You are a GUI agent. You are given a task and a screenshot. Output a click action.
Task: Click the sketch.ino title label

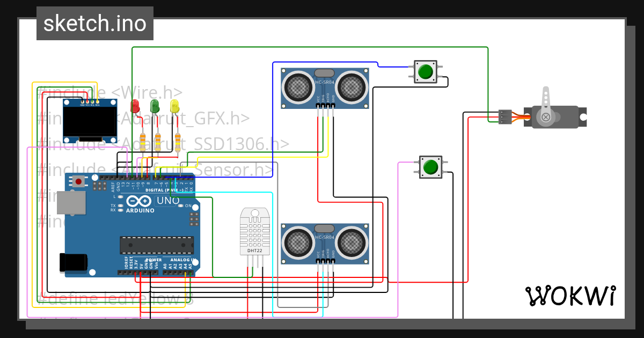click(94, 23)
